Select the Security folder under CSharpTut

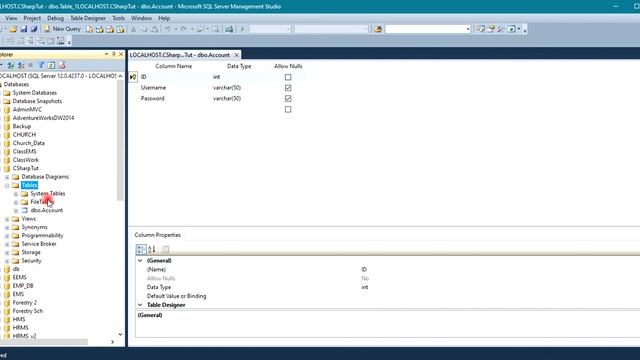(x=31, y=261)
